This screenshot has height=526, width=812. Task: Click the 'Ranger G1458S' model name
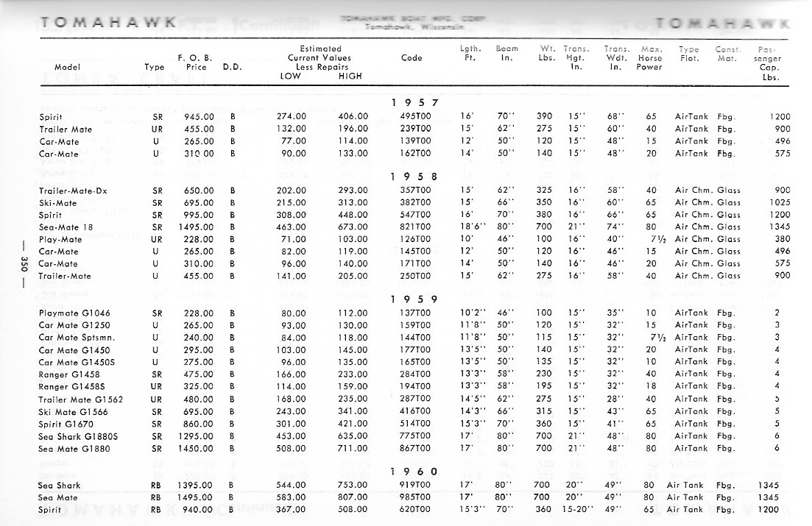coord(72,387)
